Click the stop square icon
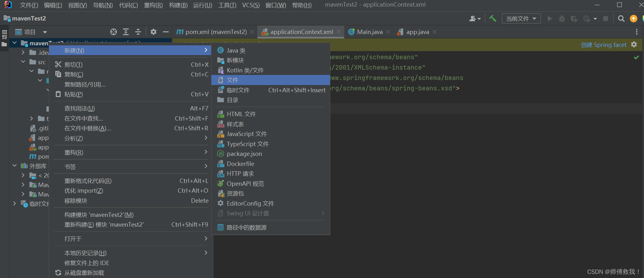 click(605, 19)
